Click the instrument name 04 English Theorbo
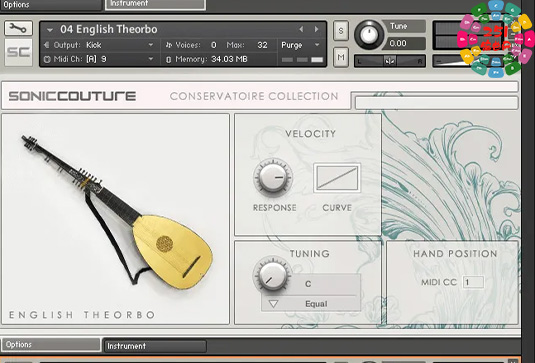 (109, 29)
